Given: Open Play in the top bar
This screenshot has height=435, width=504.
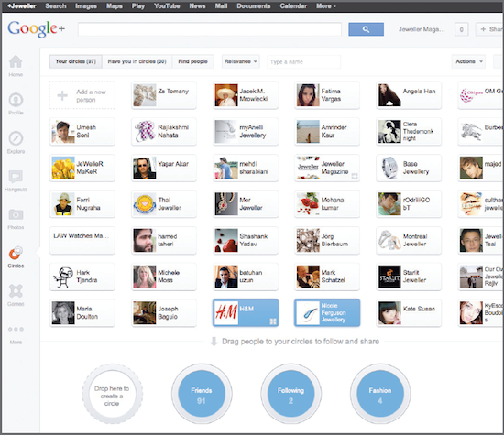Looking at the screenshot, I should coord(137,5).
